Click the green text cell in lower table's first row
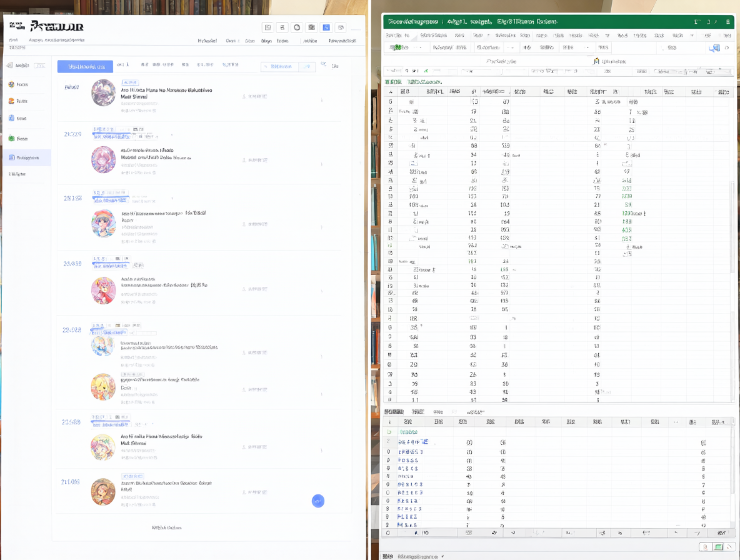 pyautogui.click(x=409, y=432)
